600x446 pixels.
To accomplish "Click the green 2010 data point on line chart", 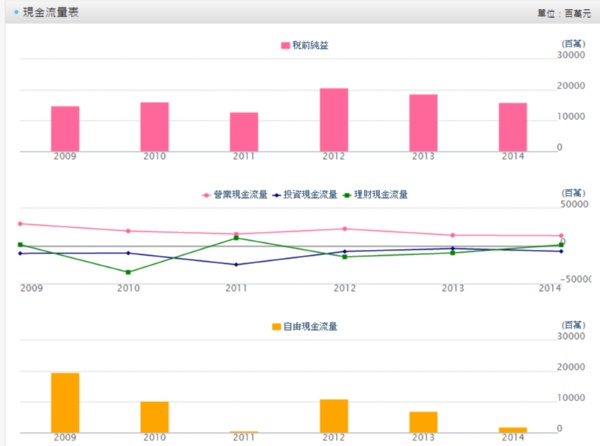I will (128, 272).
